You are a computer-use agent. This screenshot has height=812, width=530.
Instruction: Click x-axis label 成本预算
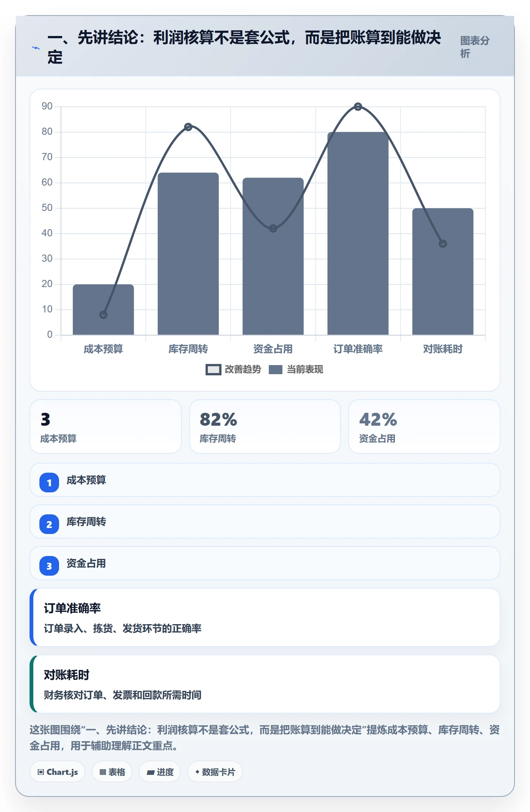point(103,349)
